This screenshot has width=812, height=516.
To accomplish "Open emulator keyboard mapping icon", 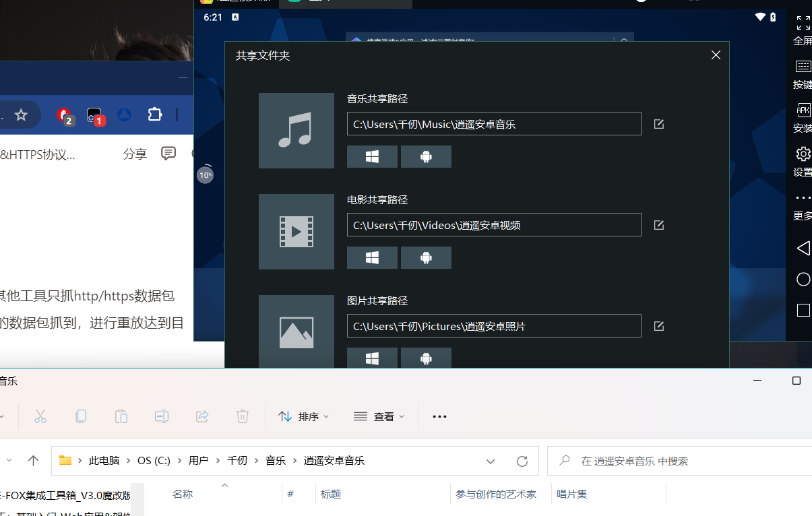I will click(x=803, y=67).
